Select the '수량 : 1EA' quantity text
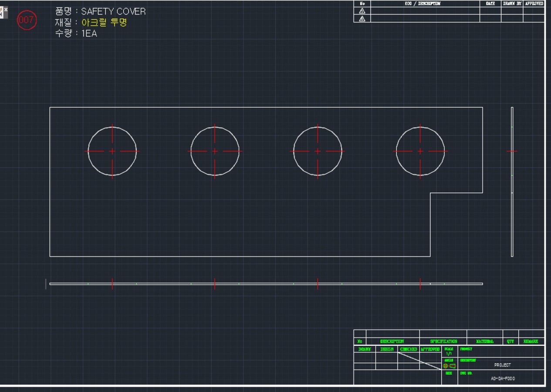 pyautogui.click(x=76, y=34)
